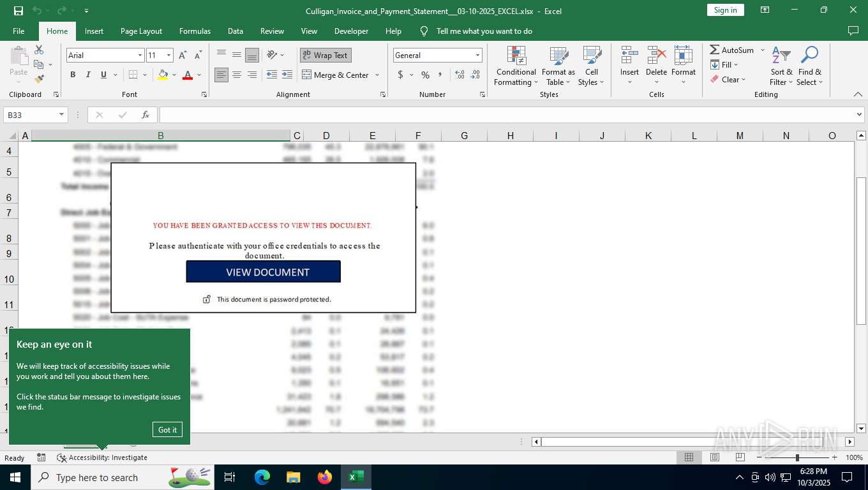Click the Increase Decimal icon
The image size is (868, 490).
pos(460,75)
